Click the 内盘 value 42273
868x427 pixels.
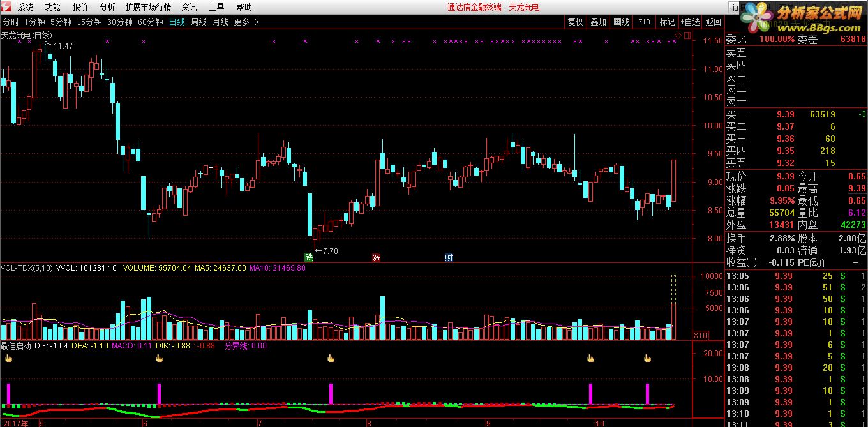(853, 225)
